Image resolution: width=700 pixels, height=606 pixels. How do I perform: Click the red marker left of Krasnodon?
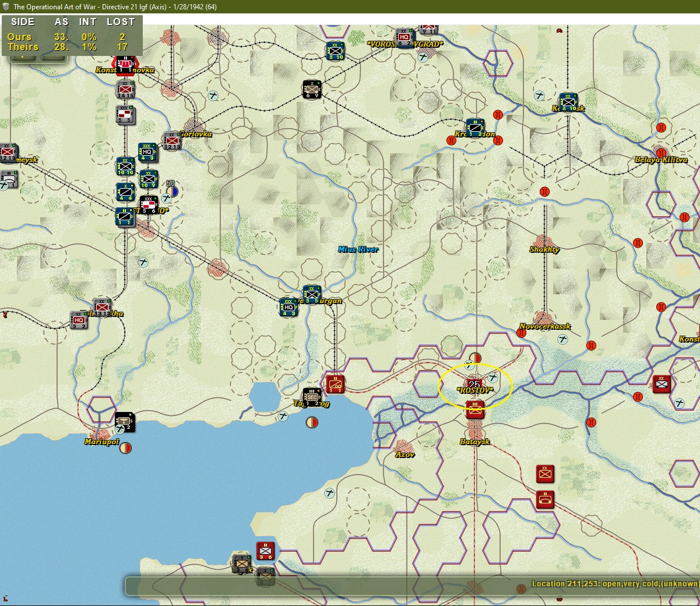(451, 140)
